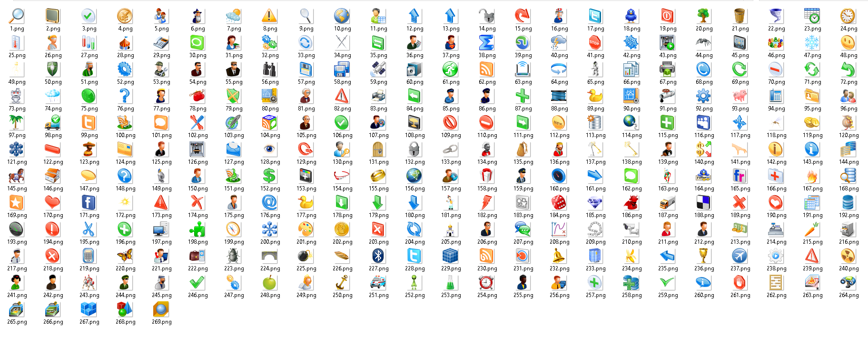This screenshot has height=337, width=868.
Task: Open the red dice icon 184.png
Action: tap(559, 203)
